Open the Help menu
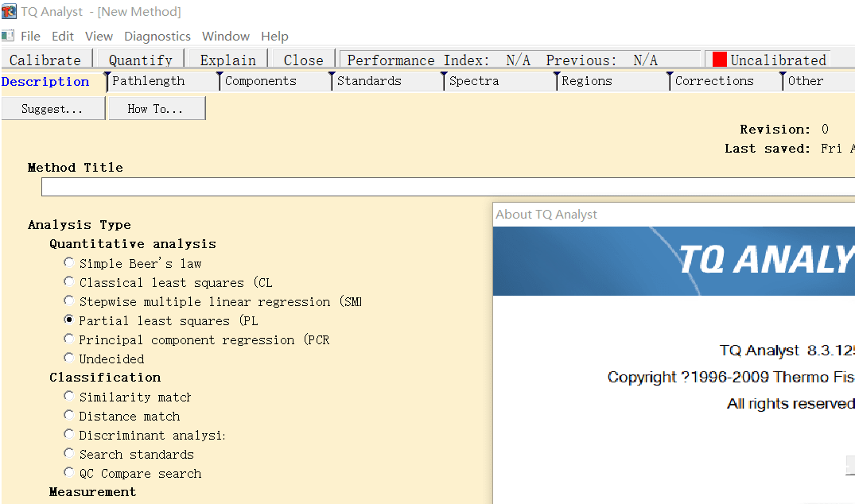The image size is (855, 504). [274, 36]
